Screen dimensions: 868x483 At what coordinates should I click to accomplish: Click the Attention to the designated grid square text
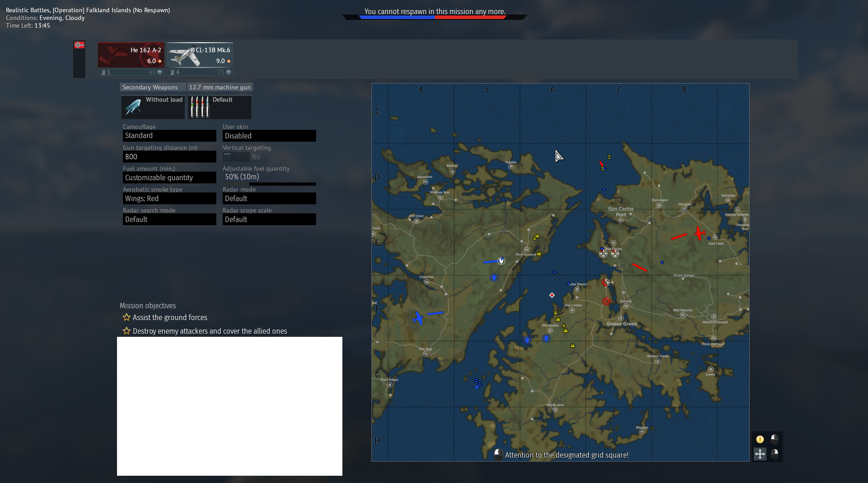[x=566, y=455]
